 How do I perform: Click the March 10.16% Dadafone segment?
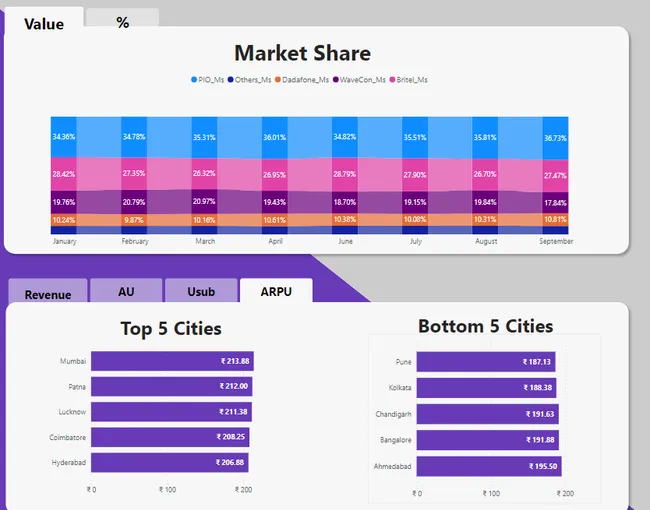pyautogui.click(x=204, y=220)
